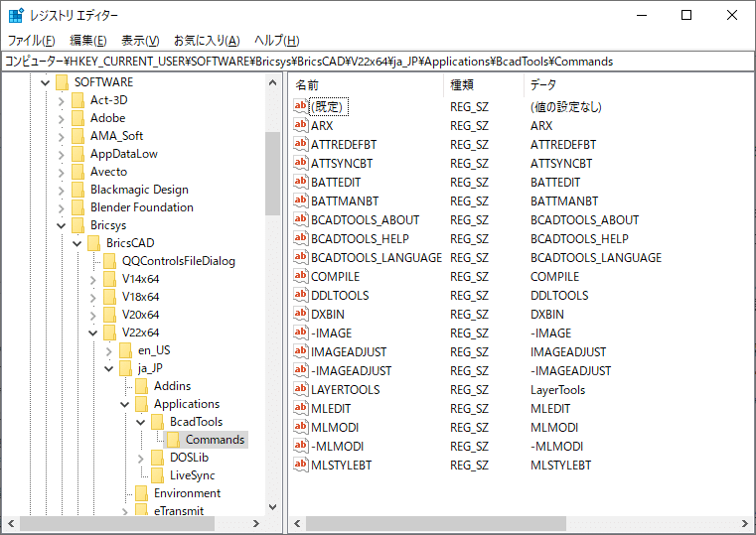Click the LAYERTOOLS value icon
This screenshot has height=535, width=756.
300,389
